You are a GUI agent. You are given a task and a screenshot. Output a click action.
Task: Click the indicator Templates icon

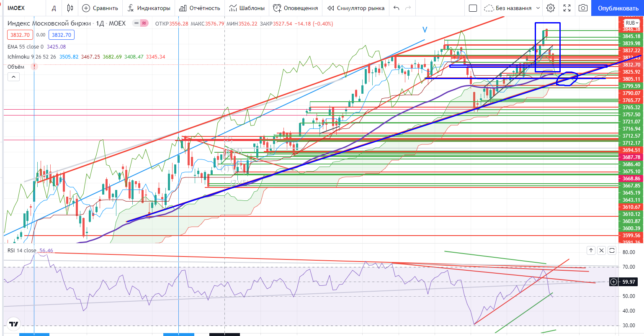pyautogui.click(x=233, y=8)
